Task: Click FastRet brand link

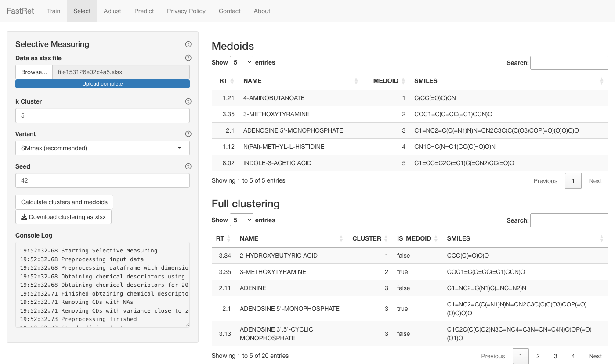Action: tap(20, 11)
